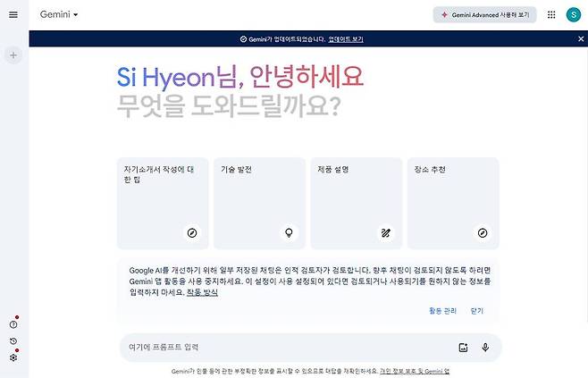Click pencil icon on 제품 설명 card
This screenshot has width=588, height=378.
tap(385, 233)
